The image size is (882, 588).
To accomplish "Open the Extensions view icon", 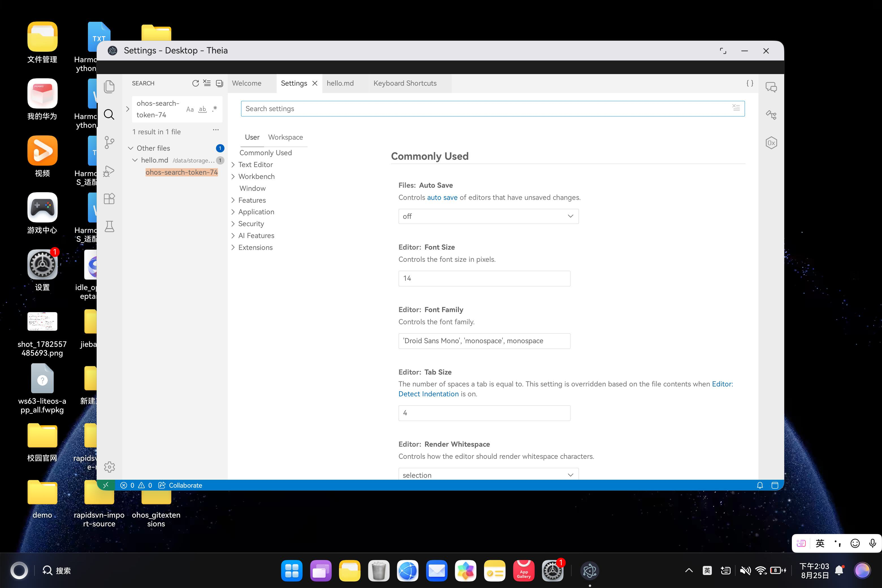I will click(109, 199).
